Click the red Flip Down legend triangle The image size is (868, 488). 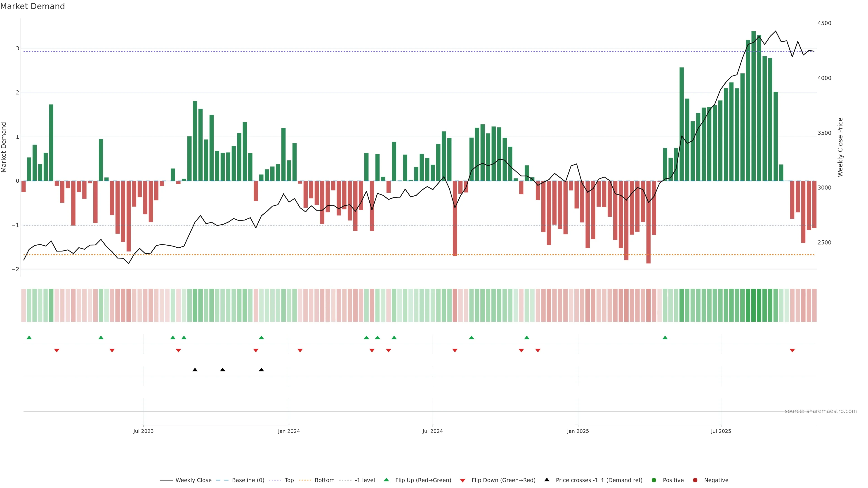463,480
